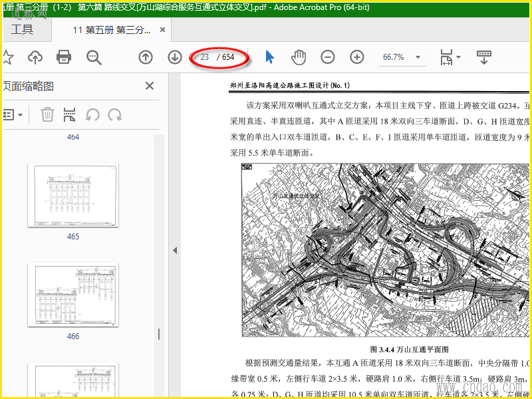Click the bookmark star icon

pos(8,57)
